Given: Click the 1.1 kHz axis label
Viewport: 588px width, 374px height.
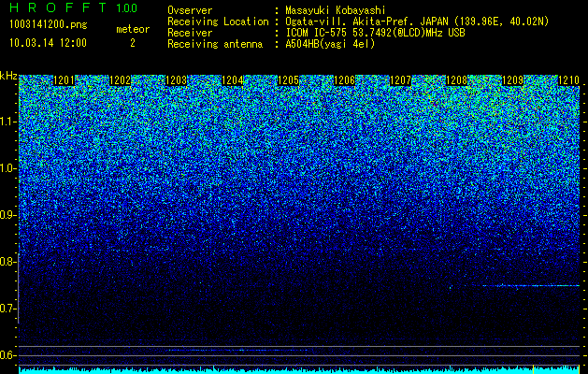Looking at the screenshot, I should coord(8,122).
